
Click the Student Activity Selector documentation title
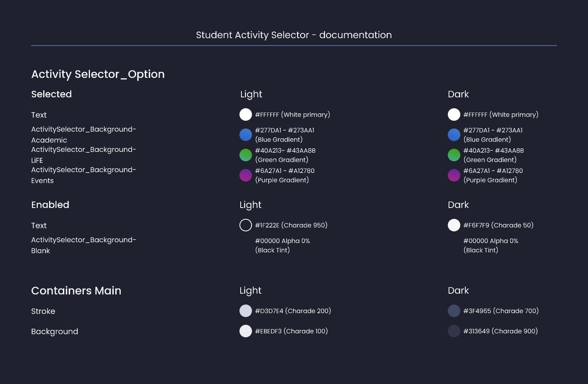(294, 35)
